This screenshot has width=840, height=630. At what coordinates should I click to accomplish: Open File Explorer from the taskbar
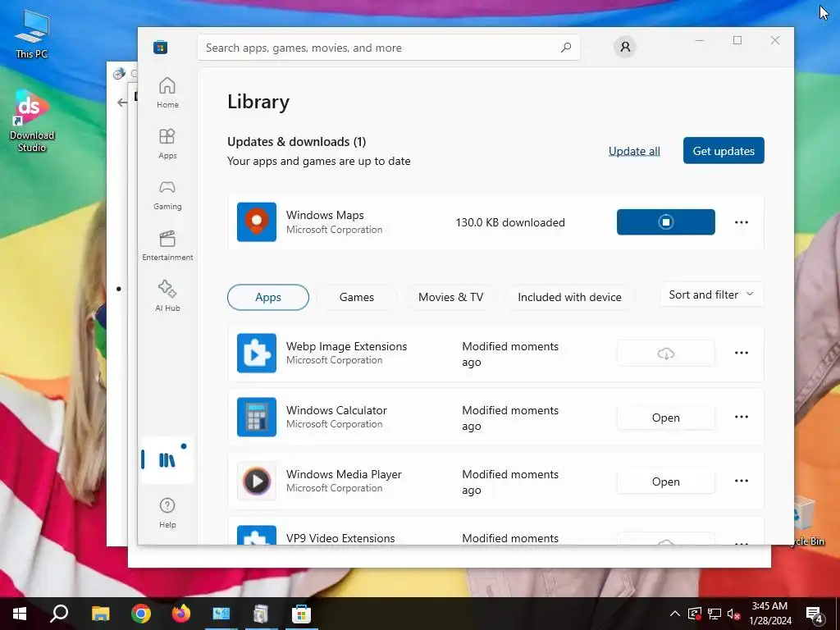[x=100, y=614]
